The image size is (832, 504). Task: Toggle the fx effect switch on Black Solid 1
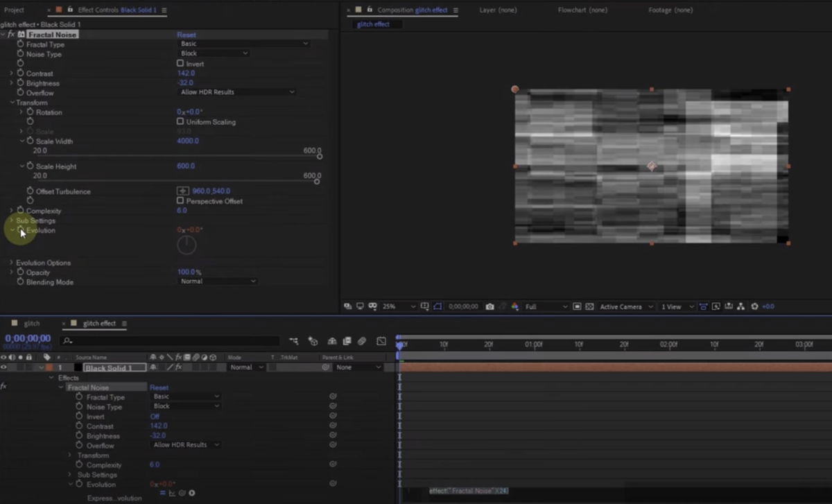[178, 367]
